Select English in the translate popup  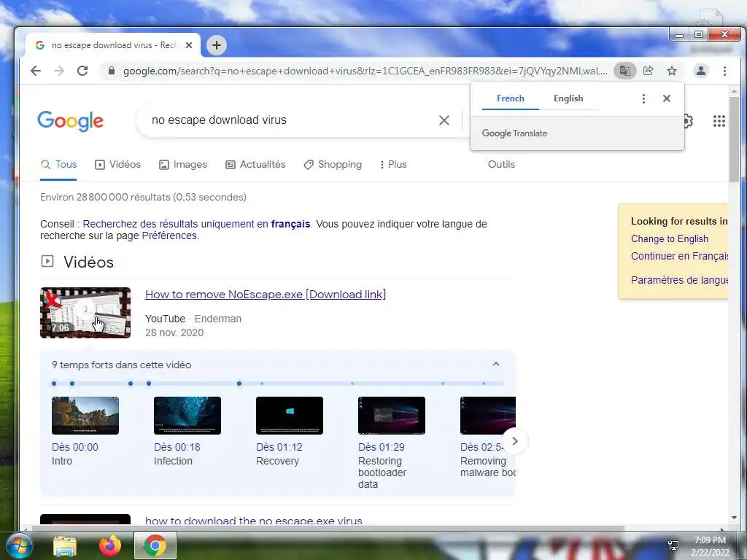tap(568, 98)
